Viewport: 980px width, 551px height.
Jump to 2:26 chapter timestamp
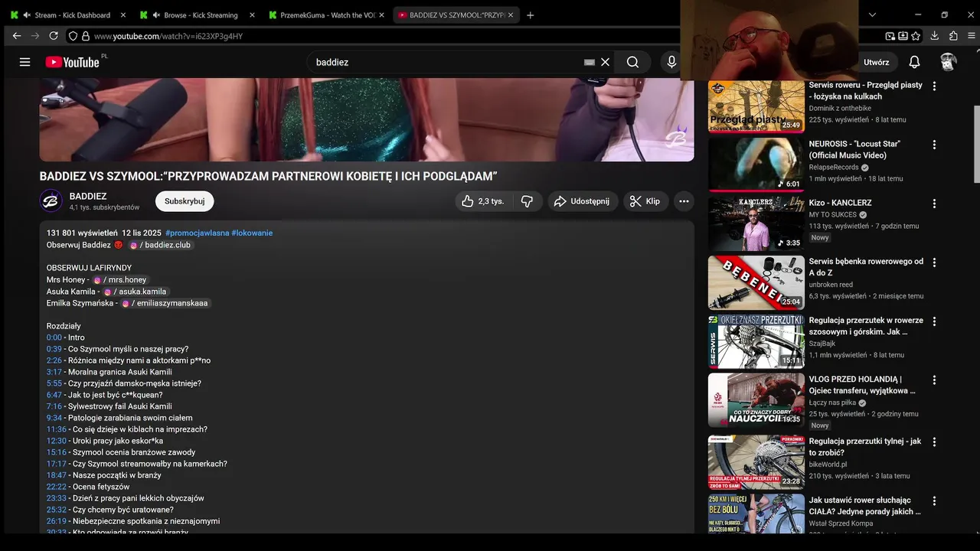(54, 360)
